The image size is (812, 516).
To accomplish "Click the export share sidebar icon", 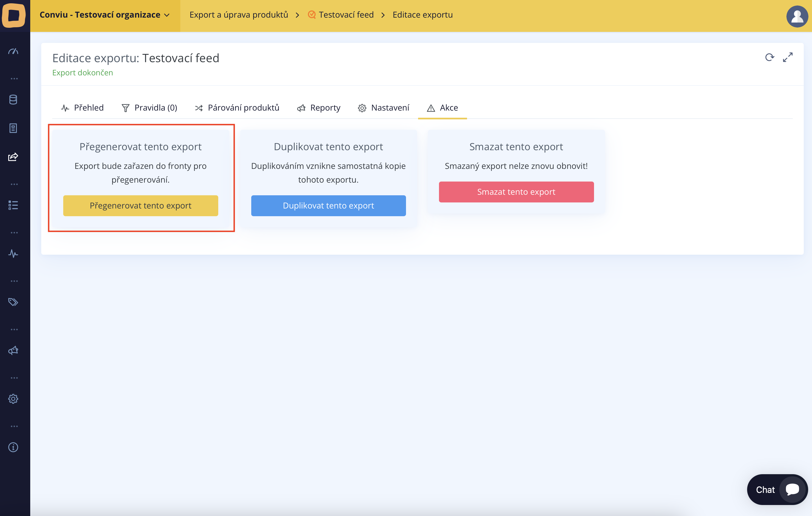I will 13,157.
